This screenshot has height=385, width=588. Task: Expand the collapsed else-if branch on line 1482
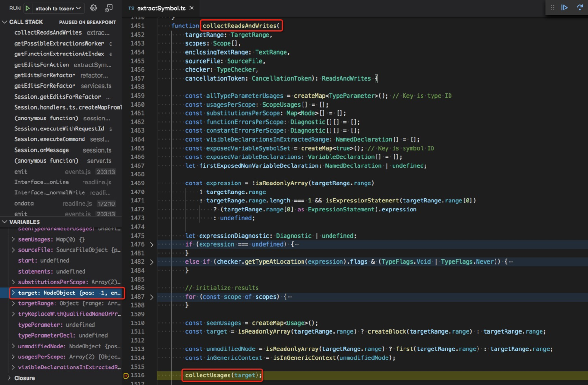tap(151, 262)
